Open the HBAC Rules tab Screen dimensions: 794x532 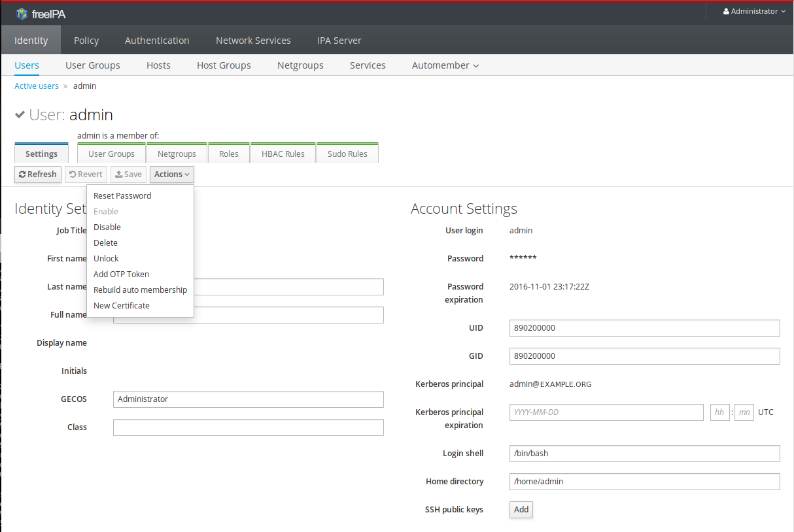click(283, 154)
